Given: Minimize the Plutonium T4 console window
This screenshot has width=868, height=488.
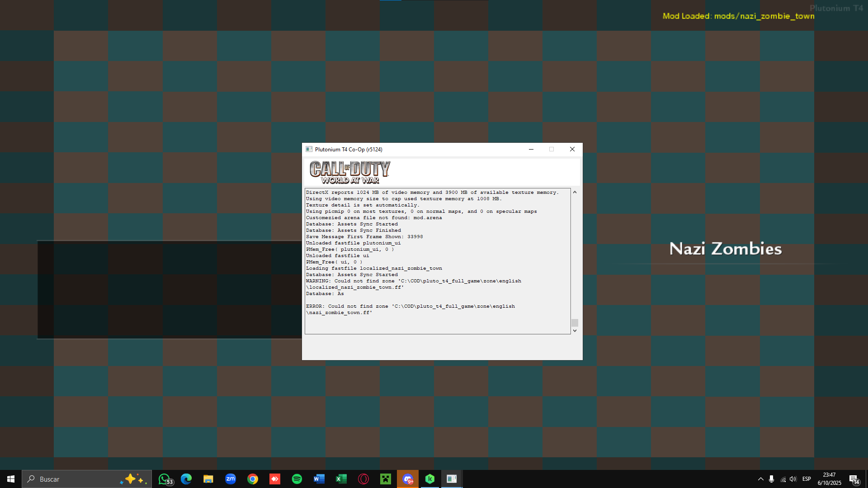Looking at the screenshot, I should [x=531, y=150].
